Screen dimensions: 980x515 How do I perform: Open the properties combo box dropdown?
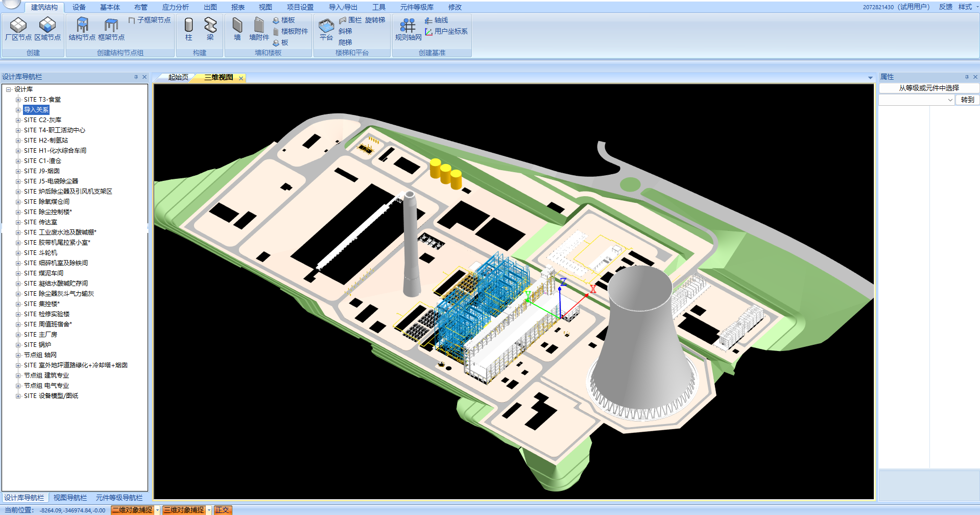point(950,100)
